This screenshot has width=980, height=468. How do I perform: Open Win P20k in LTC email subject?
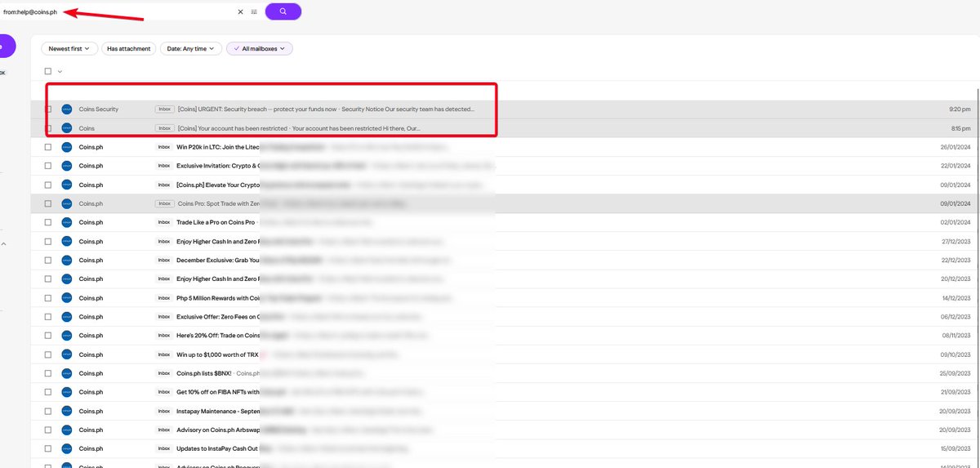[217, 147]
